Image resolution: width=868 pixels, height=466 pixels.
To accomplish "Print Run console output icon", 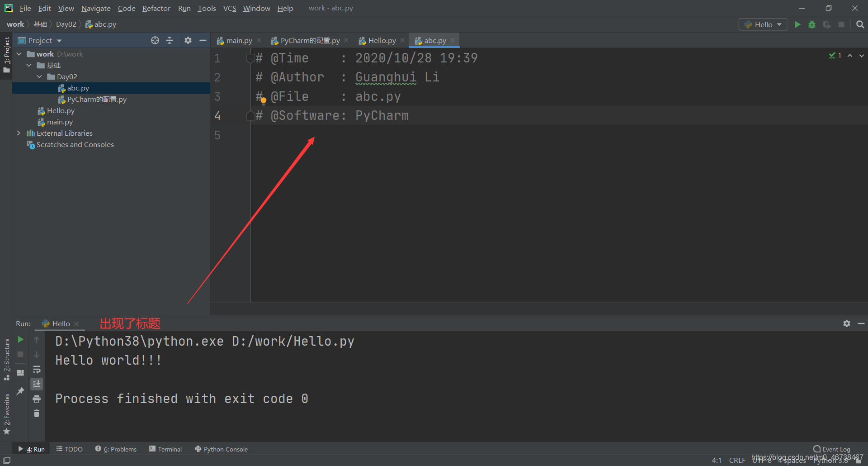I will [37, 399].
